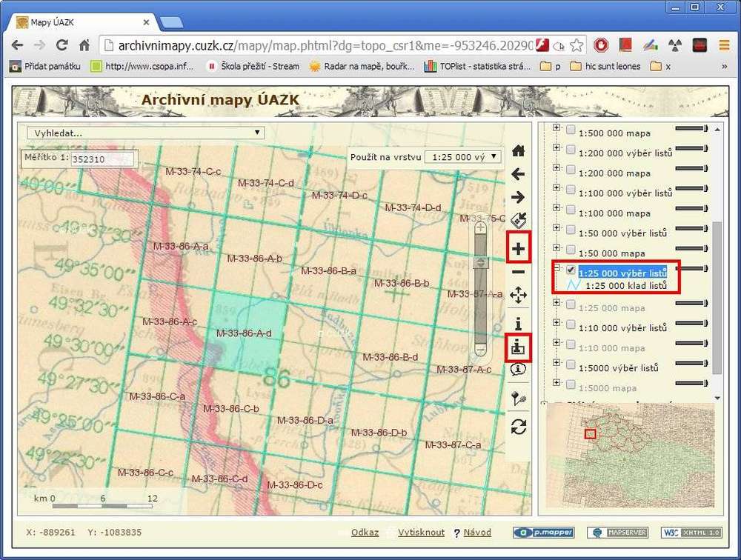The height and width of the screenshot is (560, 741).
Task: Uncheck the 1:25 000 výběr listů layer
Action: click(571, 272)
